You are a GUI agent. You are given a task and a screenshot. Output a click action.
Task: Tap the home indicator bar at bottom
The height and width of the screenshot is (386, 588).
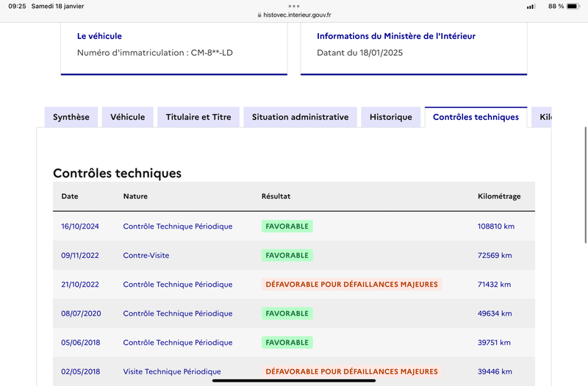tap(294, 381)
